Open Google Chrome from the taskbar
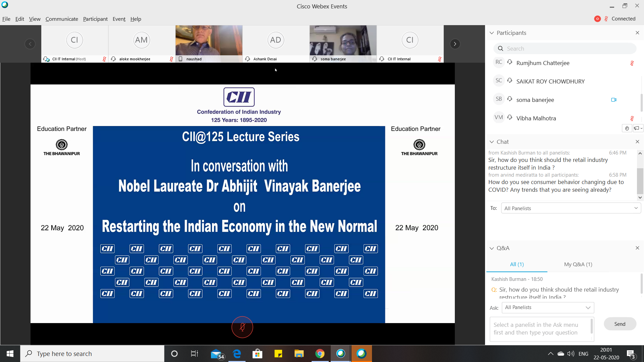Viewport: 644px width, 362px height. point(320,354)
